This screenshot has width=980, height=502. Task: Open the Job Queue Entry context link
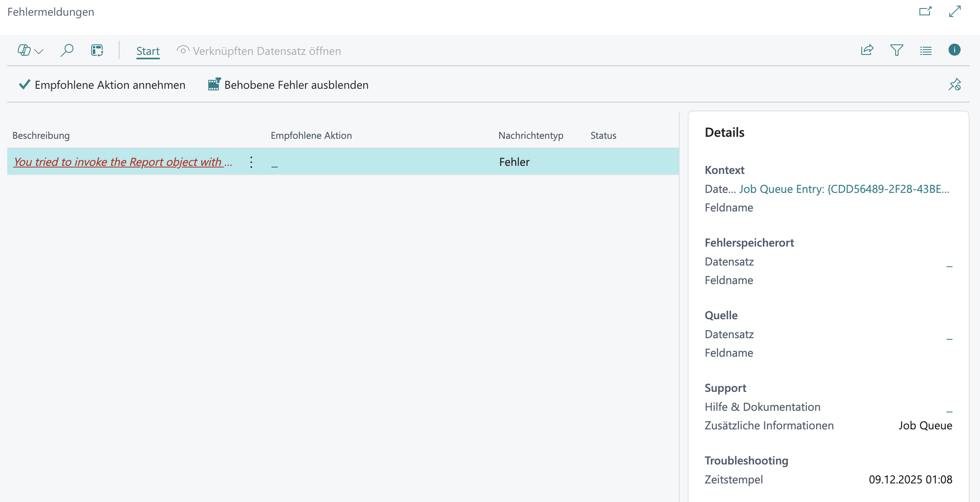point(844,189)
